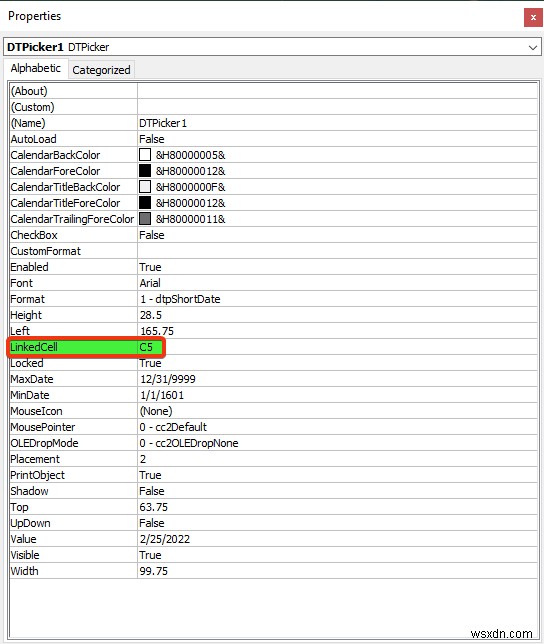Select the LinkedCell property name

point(34,347)
